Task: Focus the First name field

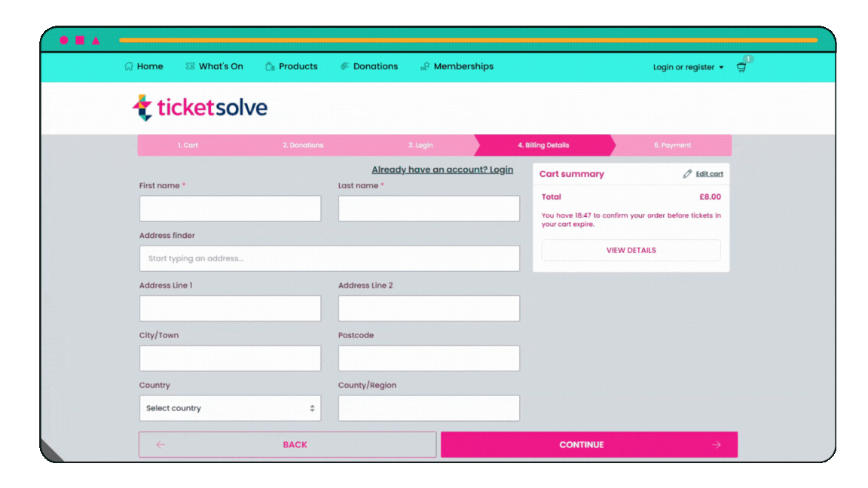Action: (x=231, y=209)
